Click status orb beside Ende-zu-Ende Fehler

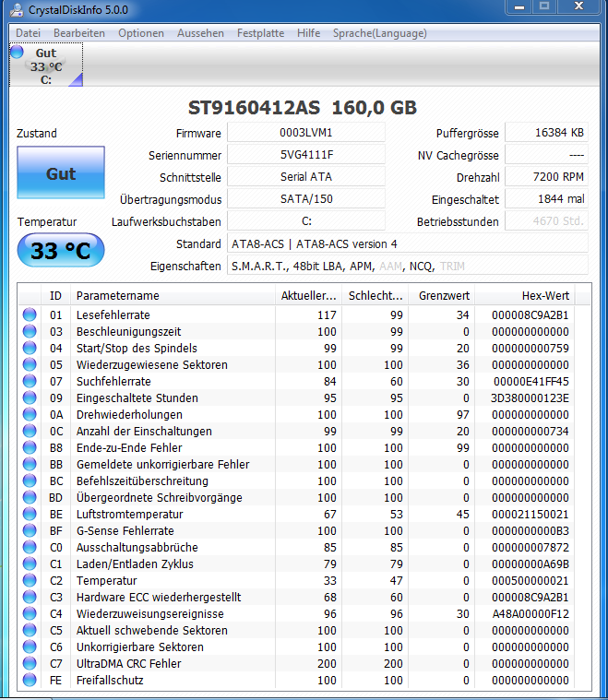[x=30, y=447]
